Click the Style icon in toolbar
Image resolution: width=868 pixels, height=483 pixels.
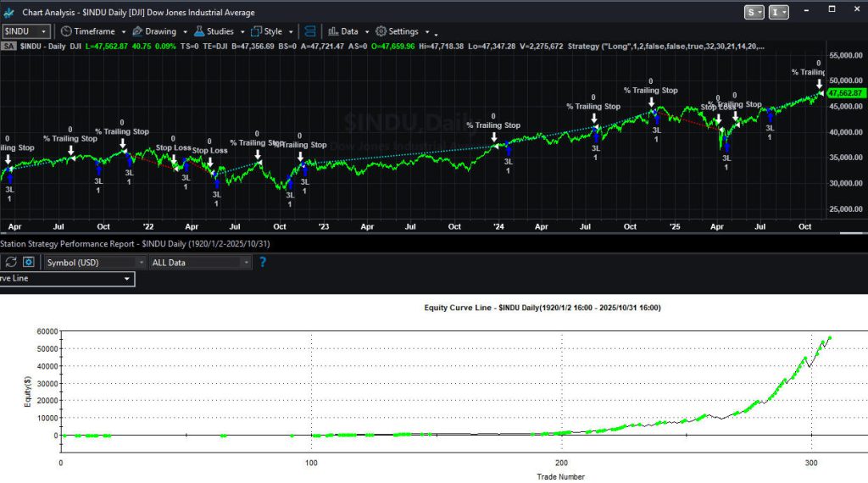pos(255,31)
